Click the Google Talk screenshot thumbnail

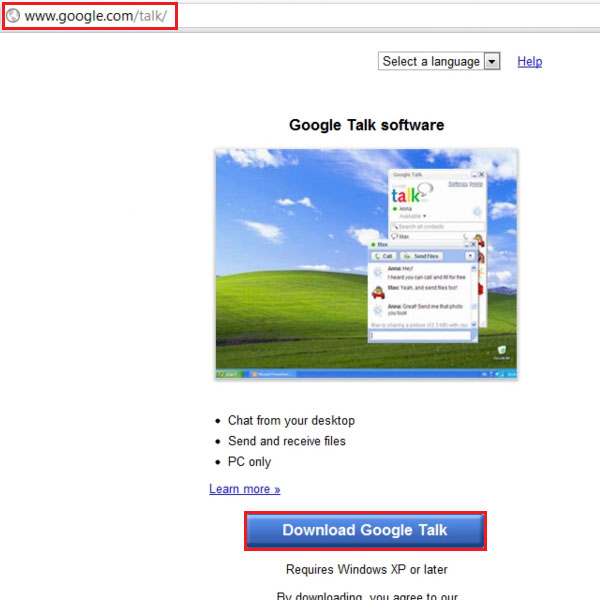pyautogui.click(x=366, y=264)
